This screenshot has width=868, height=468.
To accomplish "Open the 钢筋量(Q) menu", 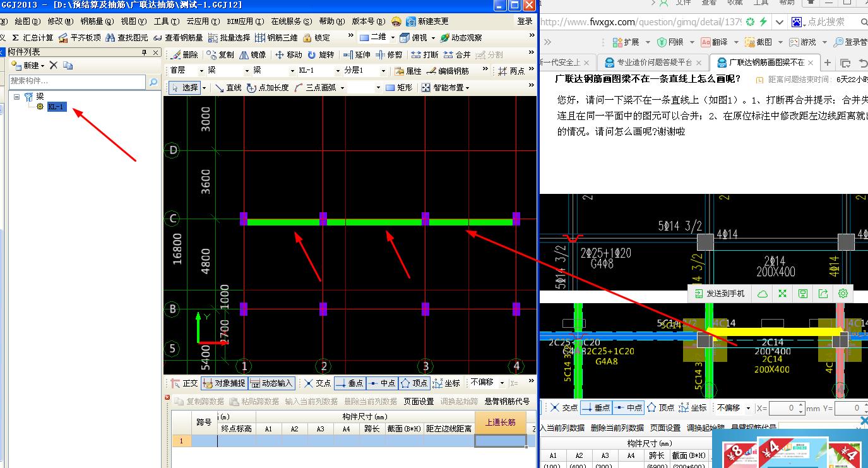I will tap(97, 21).
